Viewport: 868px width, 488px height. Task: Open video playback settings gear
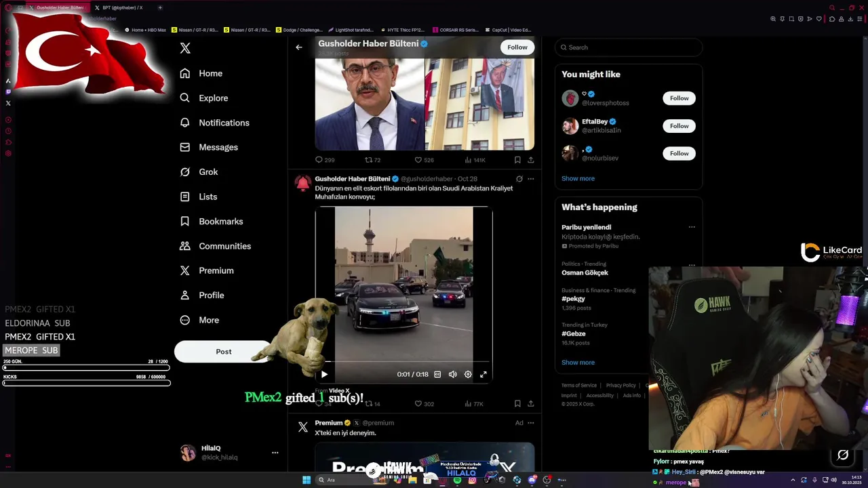click(x=468, y=374)
